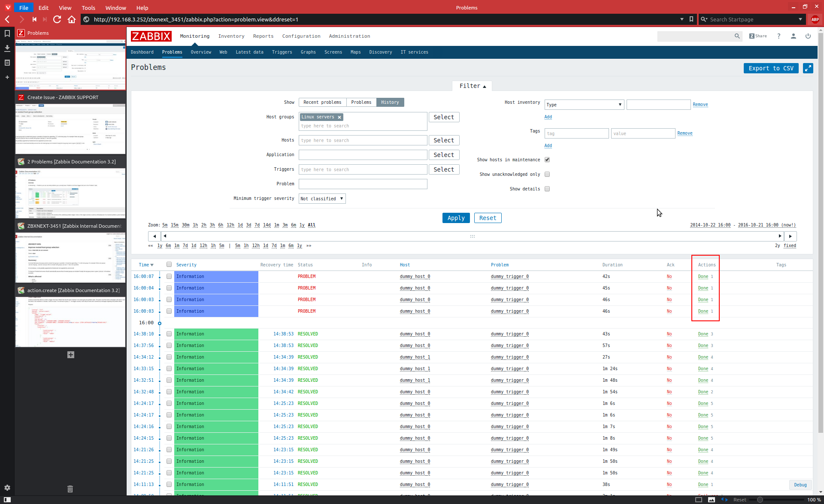This screenshot has width=824, height=504.
Task: Open the Startpage search magnifier dropdown
Action: click(x=704, y=19)
